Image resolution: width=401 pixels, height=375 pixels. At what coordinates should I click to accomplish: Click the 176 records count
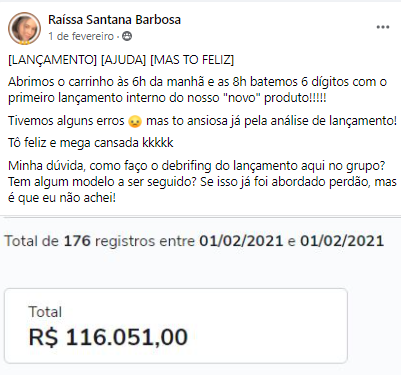point(77,241)
